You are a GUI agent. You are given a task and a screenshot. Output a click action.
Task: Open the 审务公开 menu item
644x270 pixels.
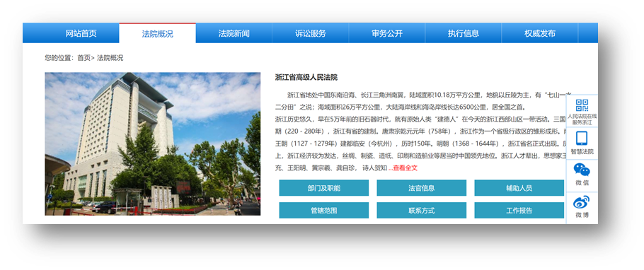coord(387,34)
